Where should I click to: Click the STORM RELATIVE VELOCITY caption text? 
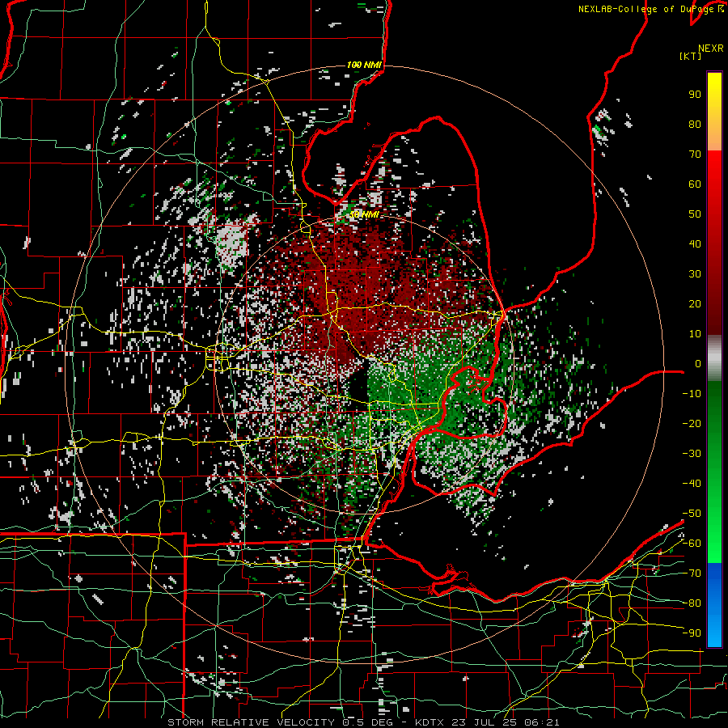[x=251, y=722]
